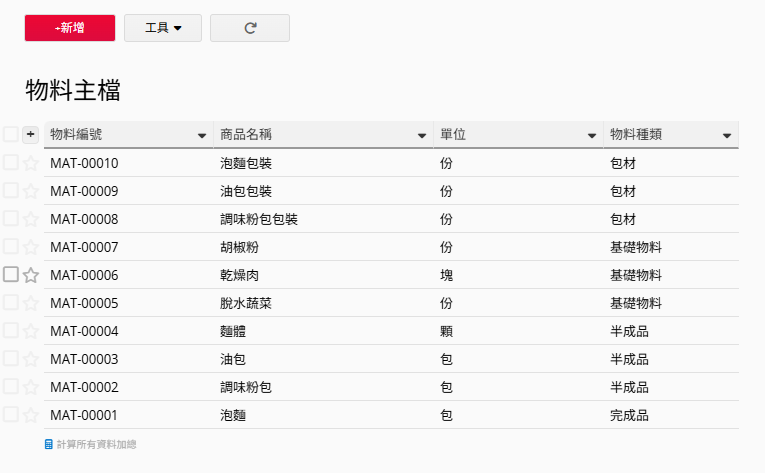Tick the checkbox for MAT-00006
765x473 pixels.
11,274
